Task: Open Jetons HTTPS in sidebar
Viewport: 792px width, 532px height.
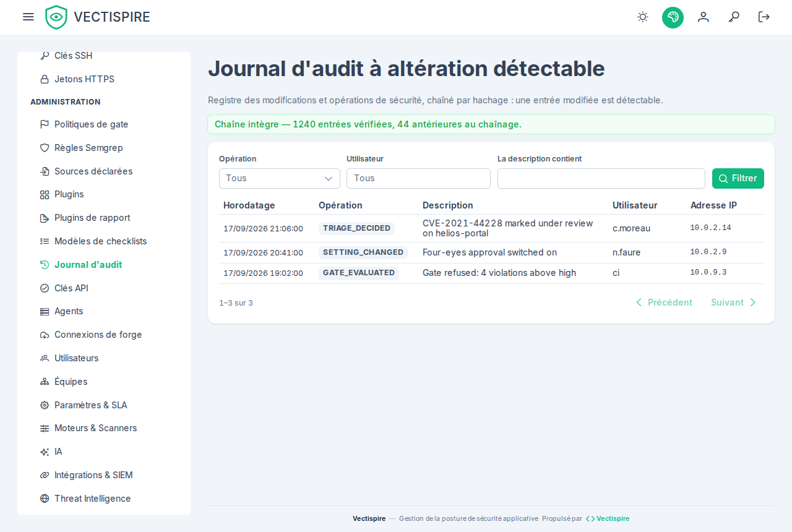Action: point(104,79)
